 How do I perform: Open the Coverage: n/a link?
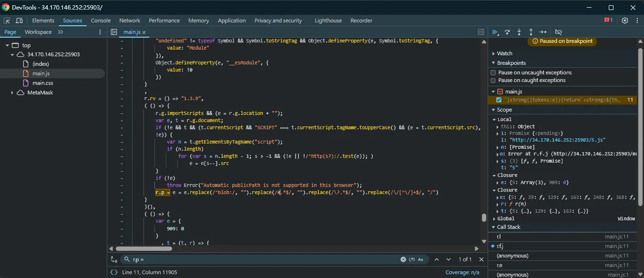pos(462,272)
